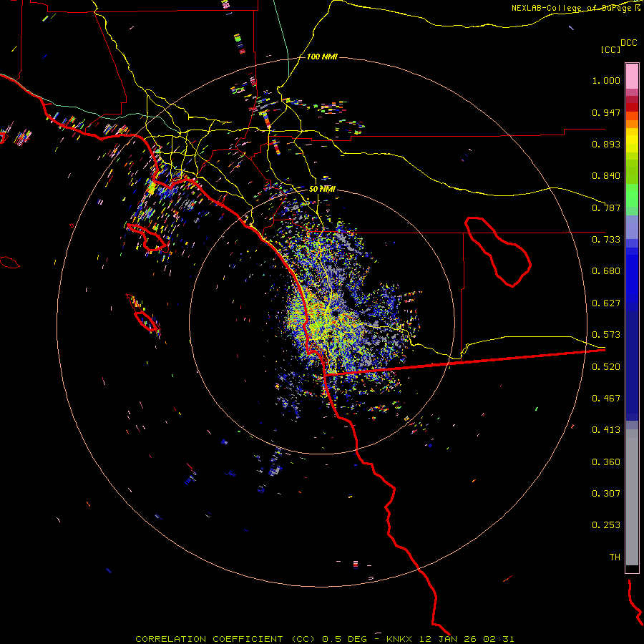The width and height of the screenshot is (644, 644).
Task: Click the 0.893 scale value
Action: coord(606,144)
